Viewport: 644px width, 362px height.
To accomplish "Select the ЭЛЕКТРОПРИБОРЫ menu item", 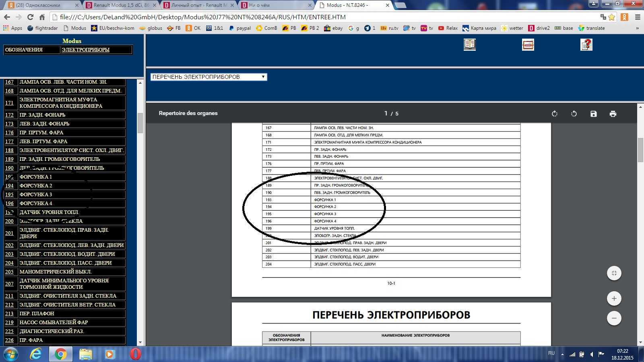I will pyautogui.click(x=85, y=50).
